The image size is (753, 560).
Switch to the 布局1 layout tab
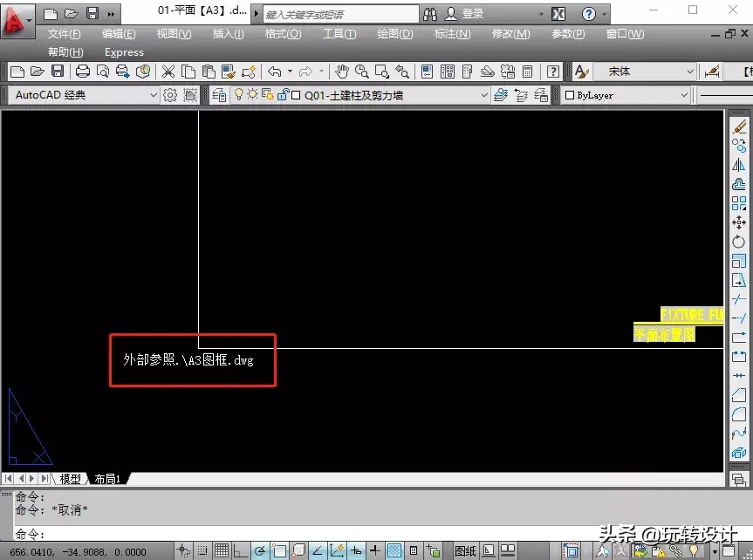(107, 478)
